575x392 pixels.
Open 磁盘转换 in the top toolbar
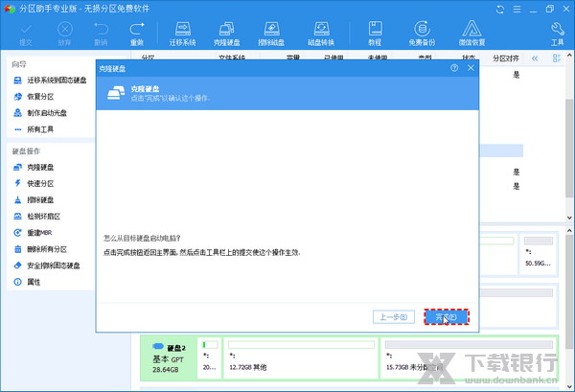tap(321, 35)
